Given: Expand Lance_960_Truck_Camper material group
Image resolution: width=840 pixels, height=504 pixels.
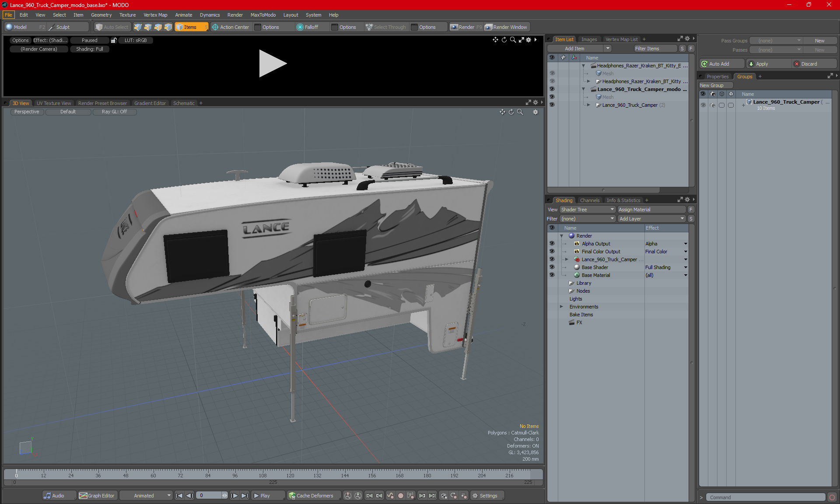Looking at the screenshot, I should [x=567, y=259].
